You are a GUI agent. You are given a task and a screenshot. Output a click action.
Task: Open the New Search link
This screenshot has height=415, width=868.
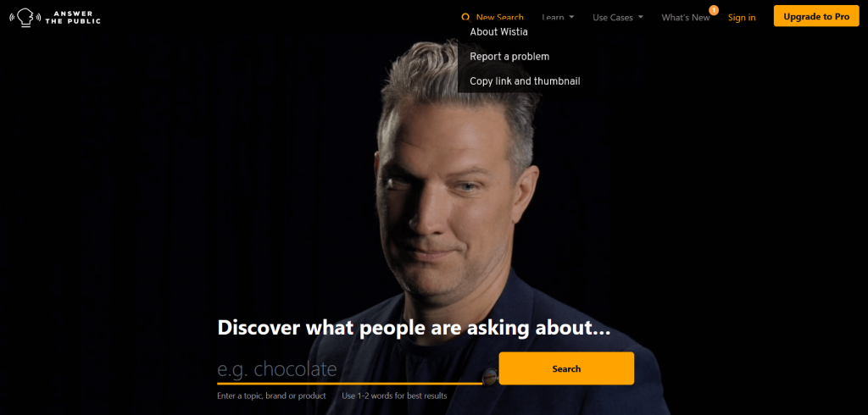[499, 17]
